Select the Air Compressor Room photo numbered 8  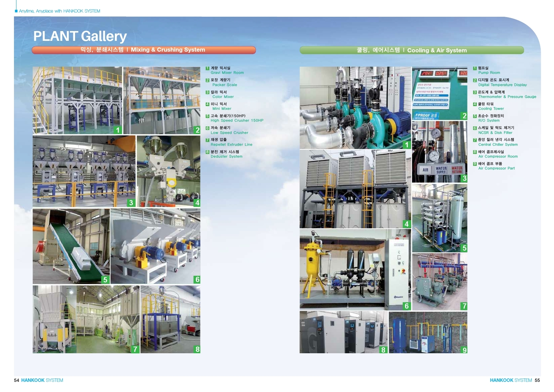344,332
